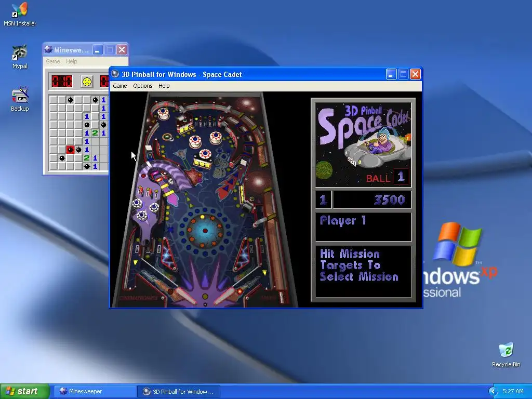Open the Options menu in 3D Pinball
The height and width of the screenshot is (399, 532).
[x=142, y=86]
